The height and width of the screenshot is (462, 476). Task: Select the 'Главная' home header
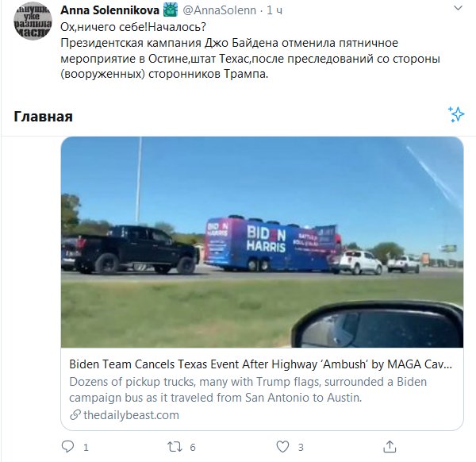[43, 117]
